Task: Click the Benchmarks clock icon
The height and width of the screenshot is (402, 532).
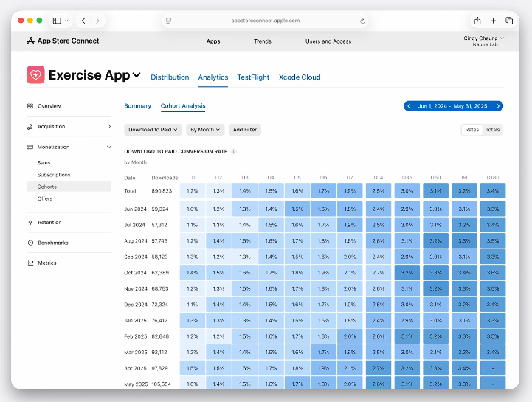Action: tap(30, 243)
